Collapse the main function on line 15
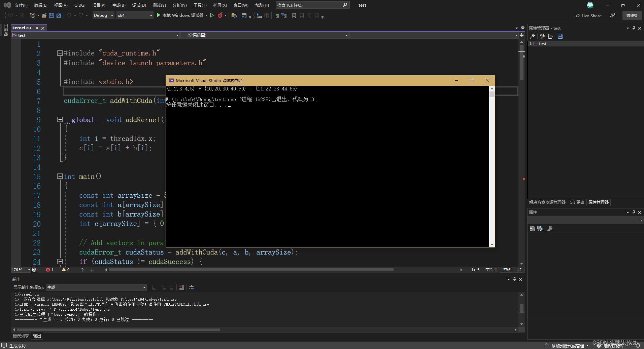The image size is (644, 349). coord(60,176)
